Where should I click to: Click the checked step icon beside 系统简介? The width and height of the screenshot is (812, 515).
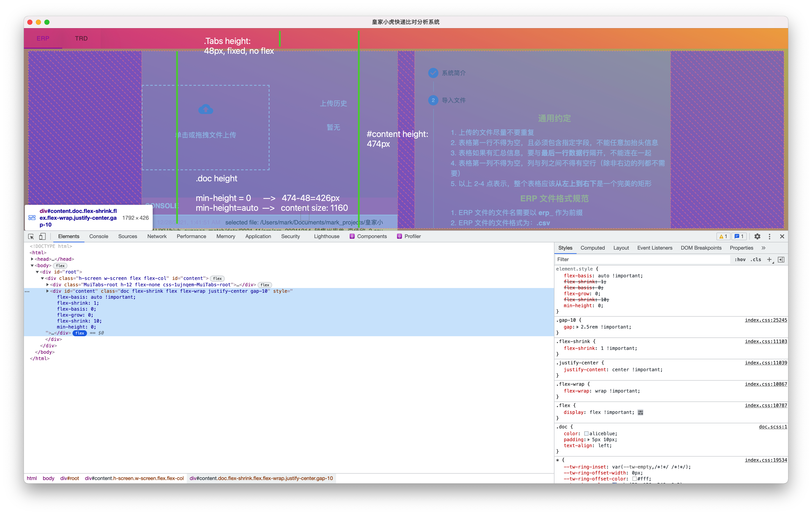(433, 73)
